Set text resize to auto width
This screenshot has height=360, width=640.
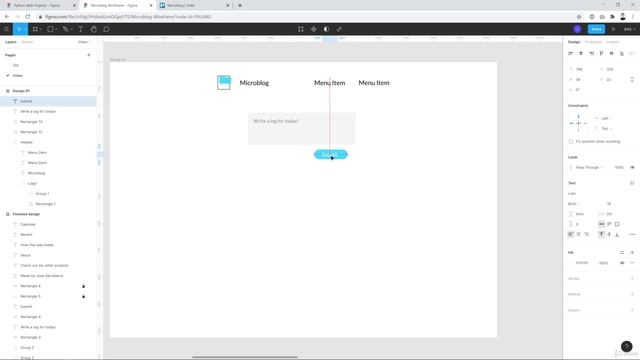coord(601,224)
